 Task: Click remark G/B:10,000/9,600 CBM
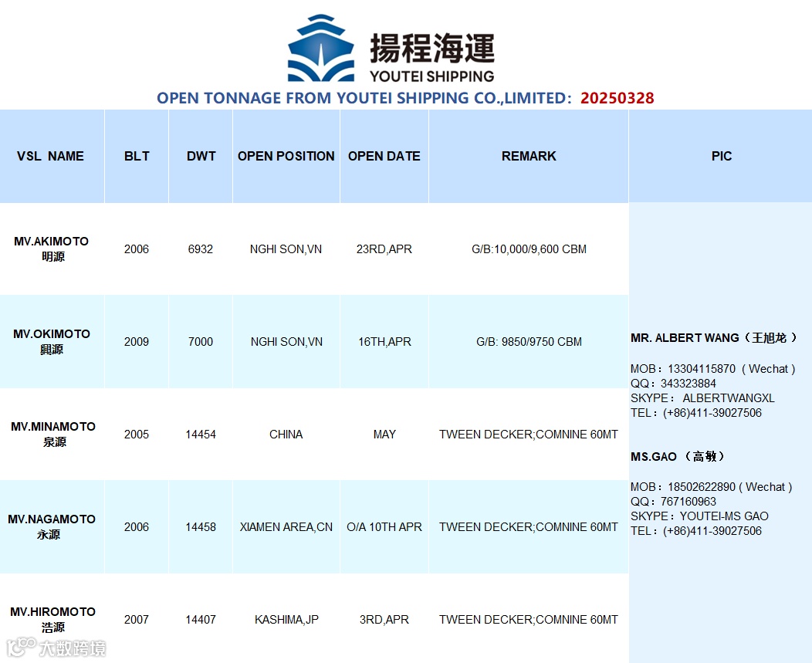click(529, 249)
